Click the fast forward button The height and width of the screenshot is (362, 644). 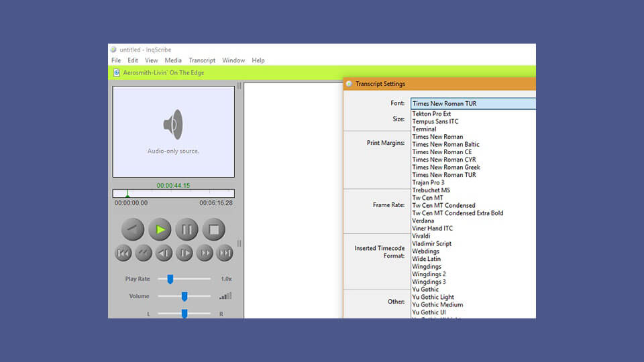205,253
